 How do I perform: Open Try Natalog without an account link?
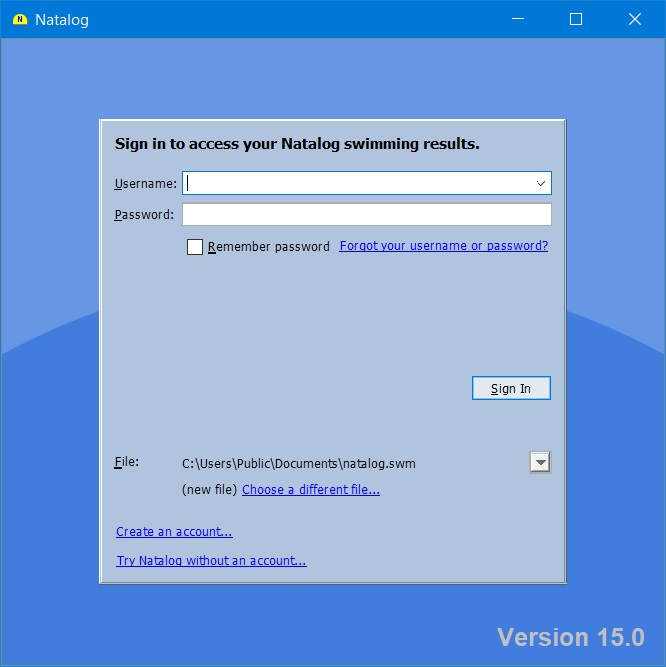211,561
